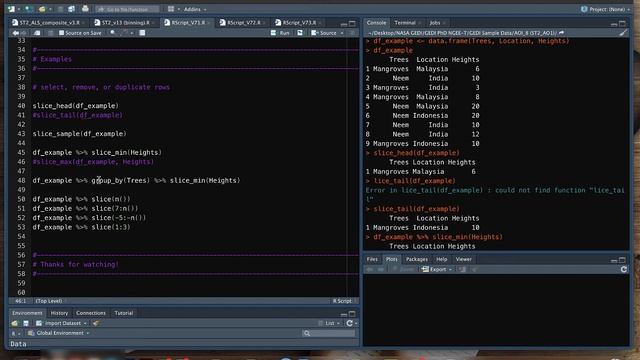Click the code tools wand icon
640x360 pixels.
125,33
